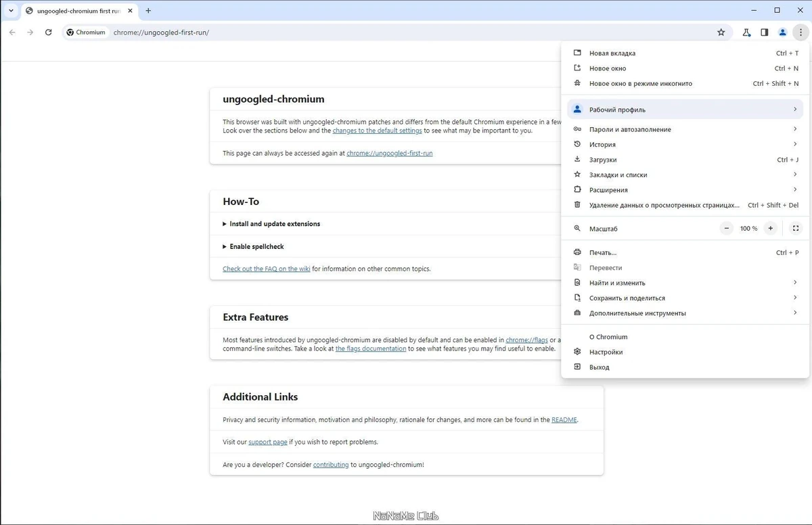Expand Install and update extensions section
812x525 pixels.
[x=271, y=224]
